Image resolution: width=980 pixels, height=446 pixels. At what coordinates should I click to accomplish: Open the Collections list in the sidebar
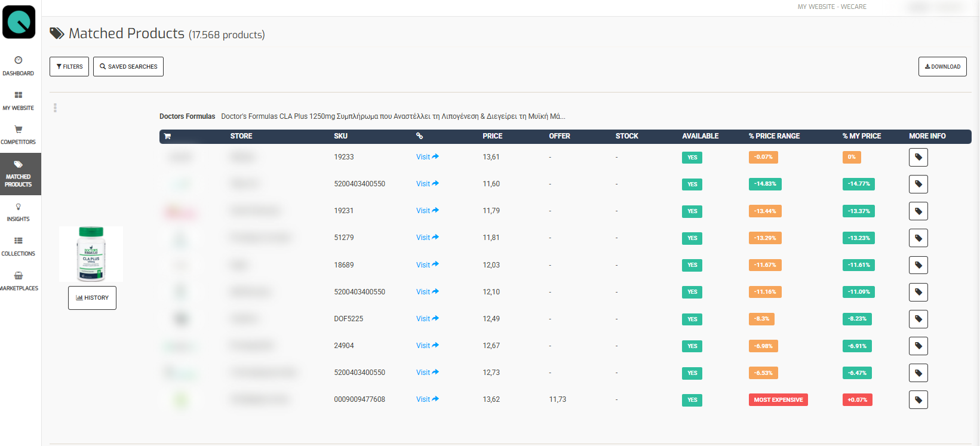tap(19, 247)
